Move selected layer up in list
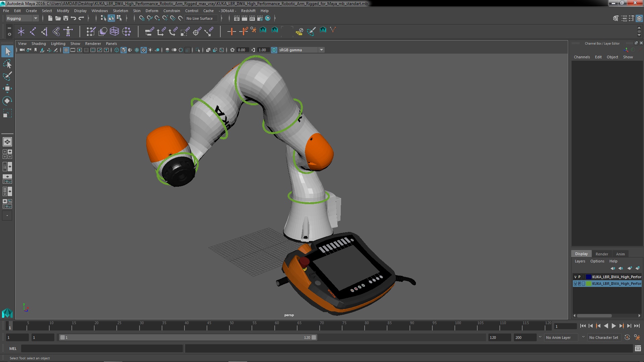This screenshot has width=644, height=362. pos(613,268)
